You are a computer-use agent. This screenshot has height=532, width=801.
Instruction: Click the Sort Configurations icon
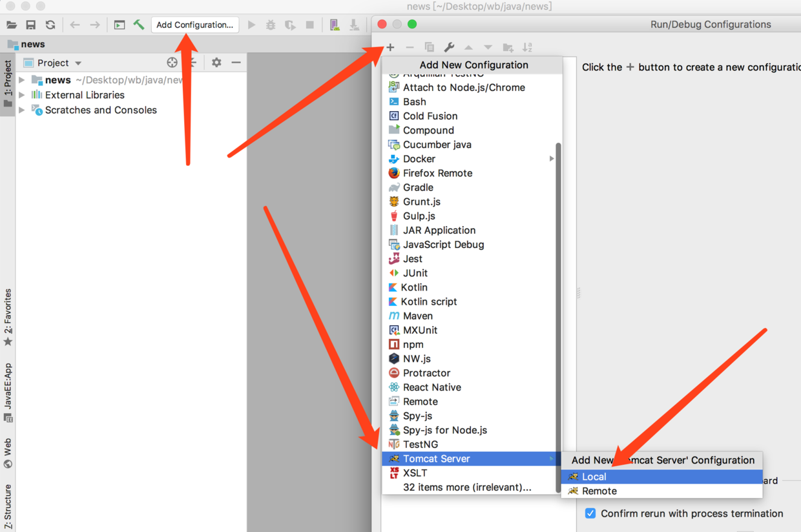527,47
